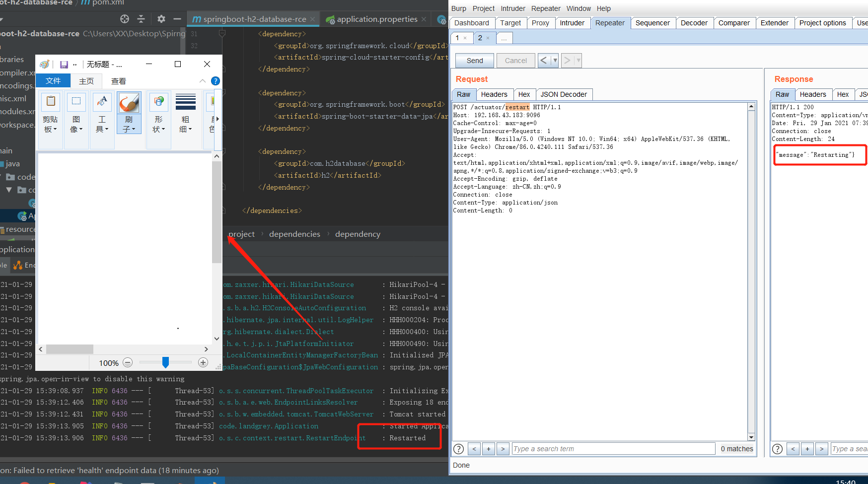Expand the 形状 shapes dropdown in Paint
868x484 pixels.
159,124
